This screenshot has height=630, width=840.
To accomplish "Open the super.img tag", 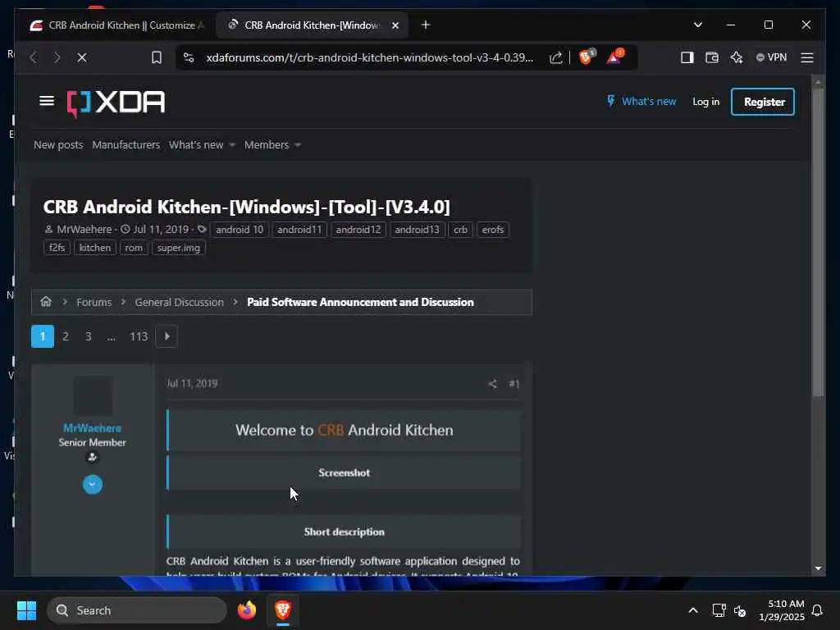I will tap(178, 248).
